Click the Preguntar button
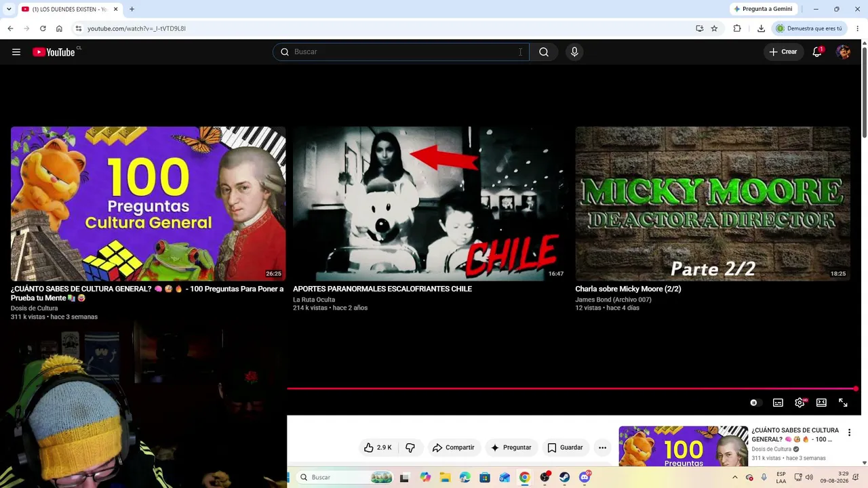This screenshot has width=868, height=488. click(x=511, y=447)
